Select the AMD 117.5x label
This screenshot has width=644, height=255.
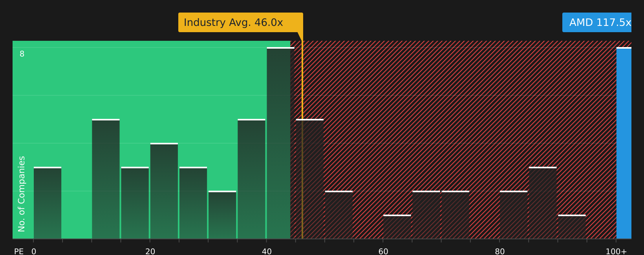[597, 22]
